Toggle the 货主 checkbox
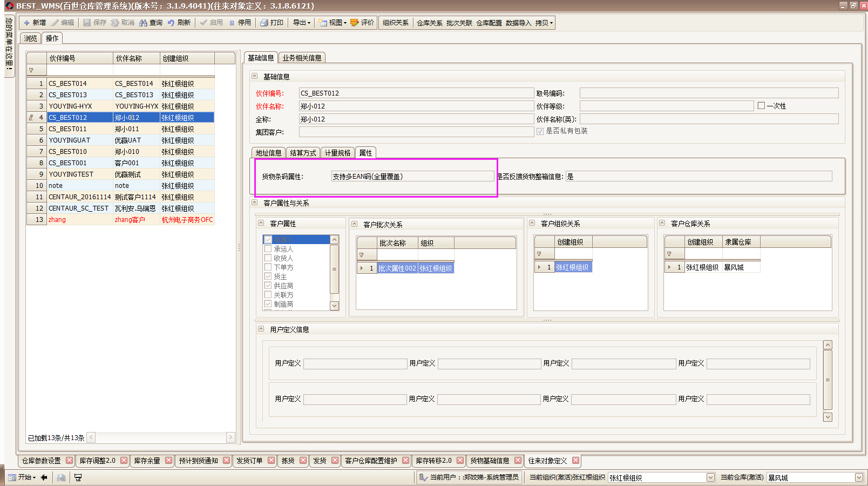This screenshot has width=868, height=486. coord(268,276)
